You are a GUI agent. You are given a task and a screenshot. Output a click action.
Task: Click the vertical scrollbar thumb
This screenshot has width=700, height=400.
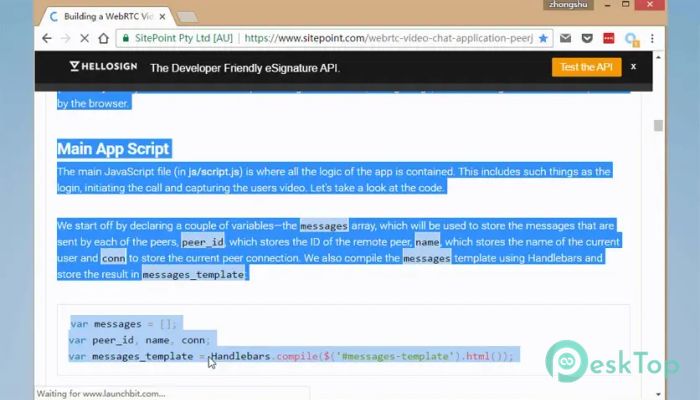click(x=658, y=125)
